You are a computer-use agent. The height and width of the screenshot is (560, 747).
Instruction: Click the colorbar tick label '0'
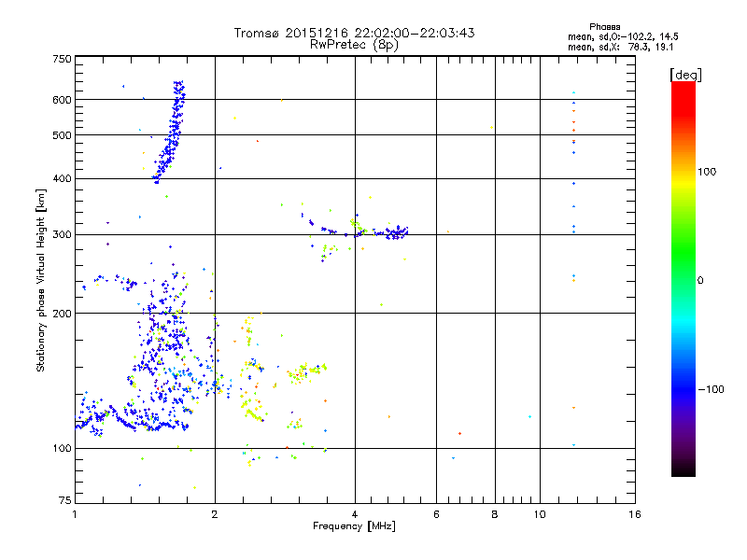(x=700, y=281)
